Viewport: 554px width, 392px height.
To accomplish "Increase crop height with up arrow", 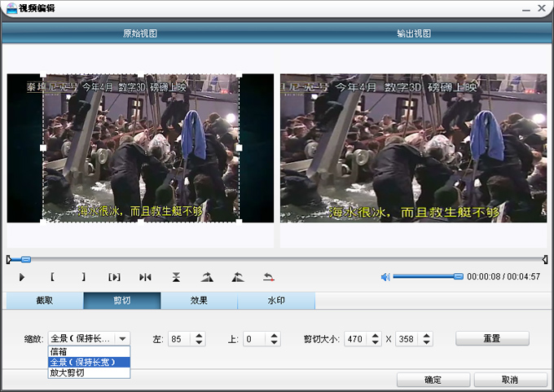I will pyautogui.click(x=426, y=336).
